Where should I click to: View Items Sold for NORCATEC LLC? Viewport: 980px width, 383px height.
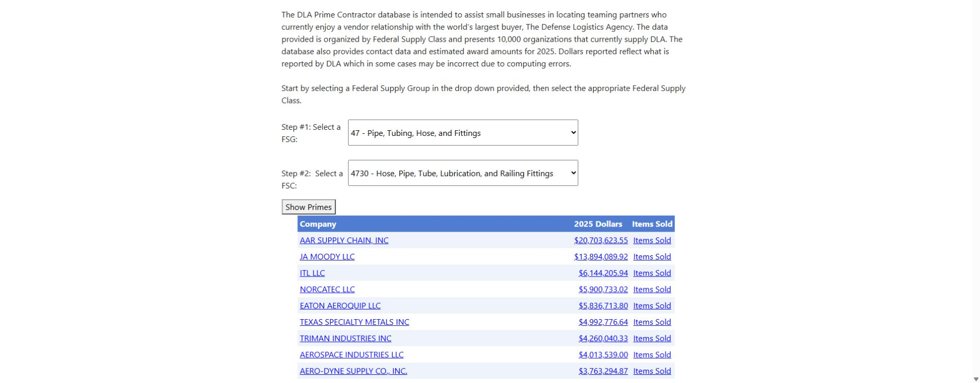point(652,289)
